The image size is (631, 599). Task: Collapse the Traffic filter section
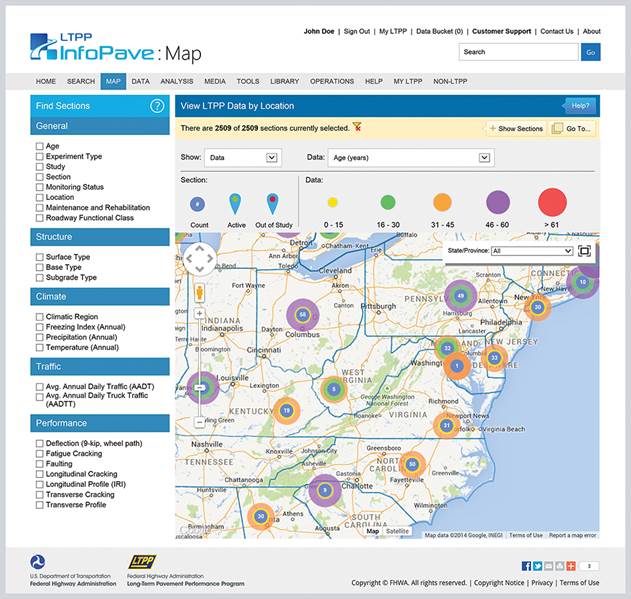coord(100,366)
